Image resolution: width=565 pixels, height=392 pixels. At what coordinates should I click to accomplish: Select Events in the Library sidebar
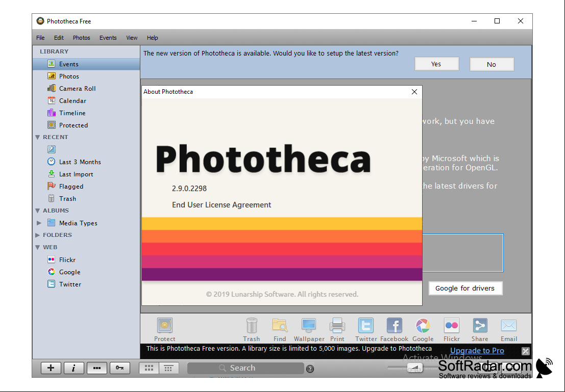click(86, 64)
